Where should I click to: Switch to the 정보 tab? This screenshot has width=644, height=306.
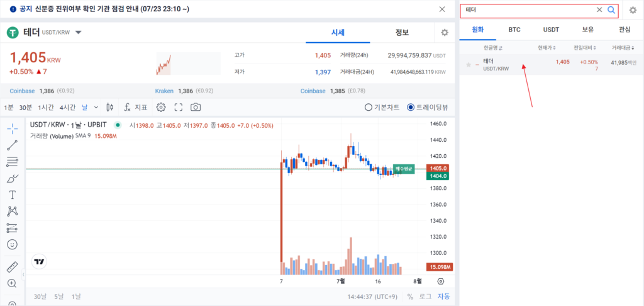tap(402, 32)
